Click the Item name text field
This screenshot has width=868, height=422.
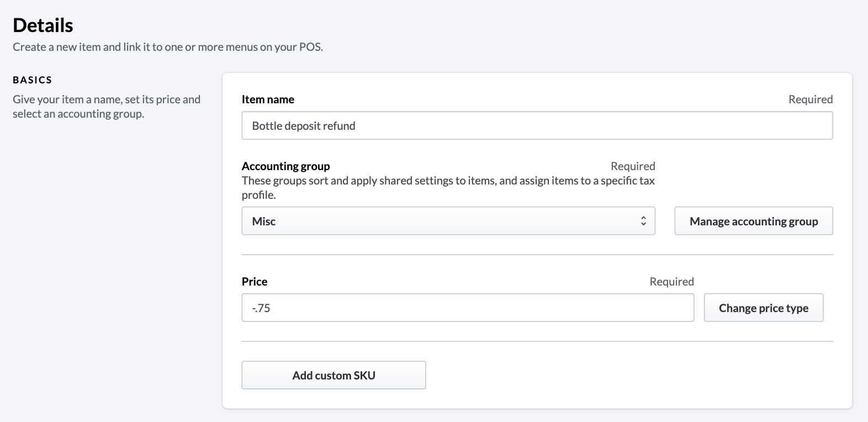[537, 126]
